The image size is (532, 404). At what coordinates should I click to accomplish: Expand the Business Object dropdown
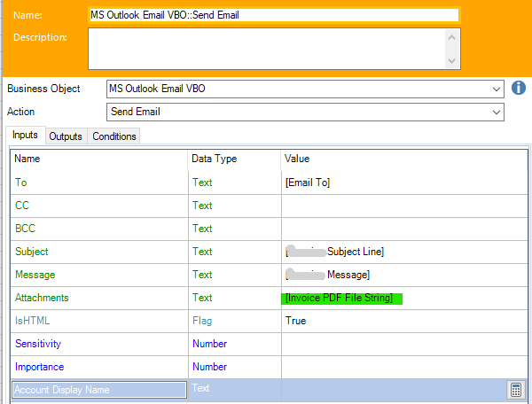496,89
